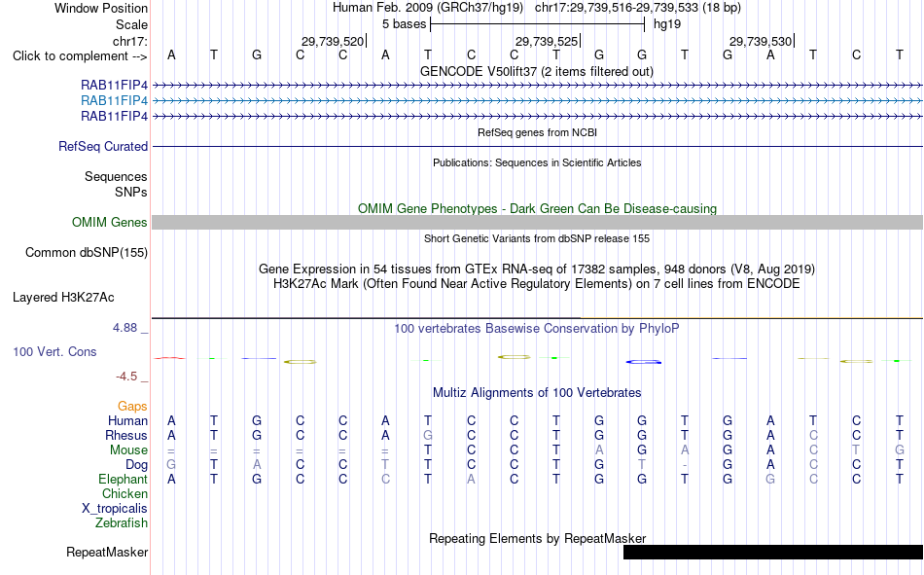The image size is (924, 575).
Task: Open 'Publications: Sequences in Scientific Articles' title
Action: pyautogui.click(x=537, y=162)
